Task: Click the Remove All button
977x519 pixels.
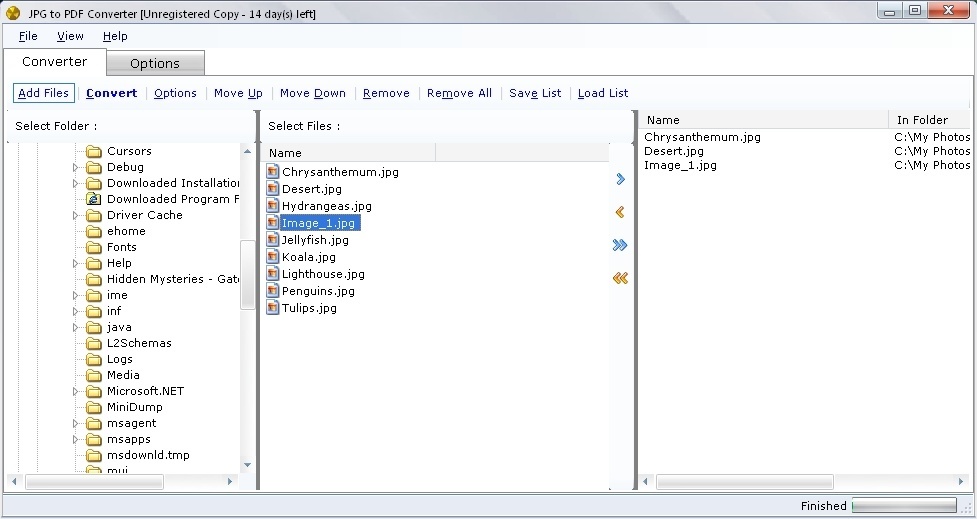Action: [x=459, y=93]
